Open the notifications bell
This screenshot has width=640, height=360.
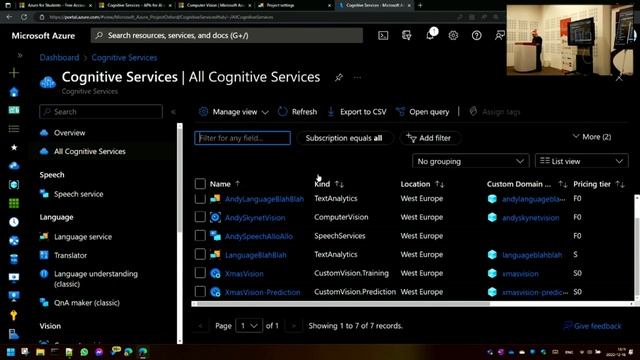(x=430, y=35)
